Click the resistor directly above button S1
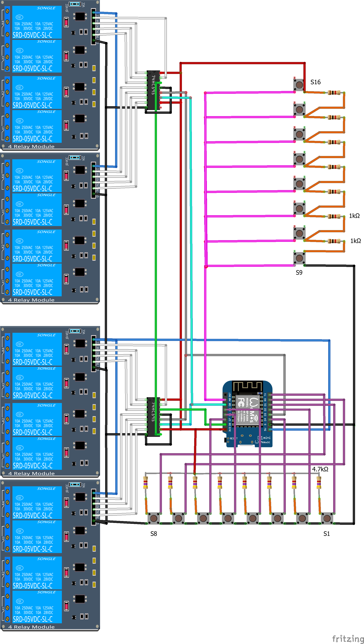The width and height of the screenshot is (364, 644). [x=319, y=483]
